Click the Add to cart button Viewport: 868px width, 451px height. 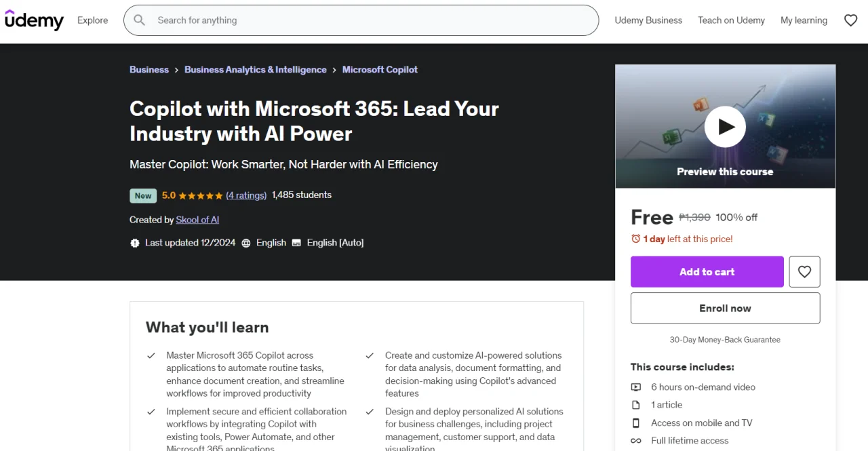(707, 272)
